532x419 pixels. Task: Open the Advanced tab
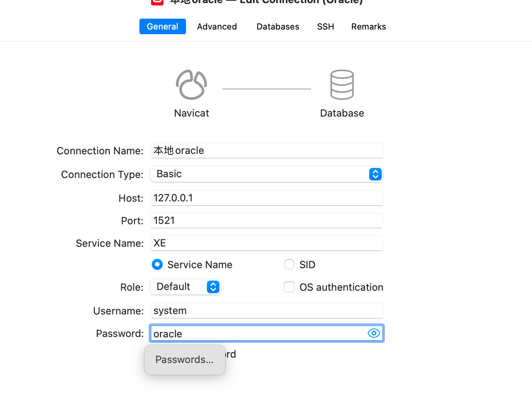pos(217,26)
